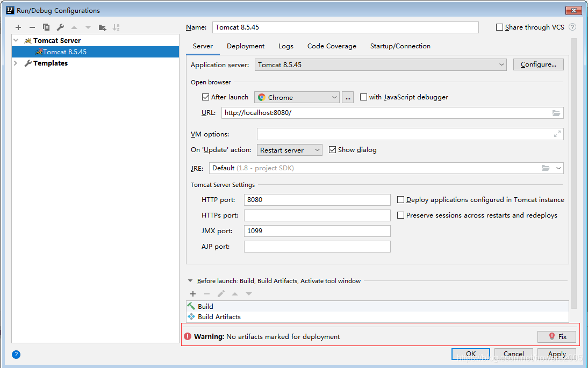Click the browser ellipsis button
The width and height of the screenshot is (588, 368).
pyautogui.click(x=348, y=97)
